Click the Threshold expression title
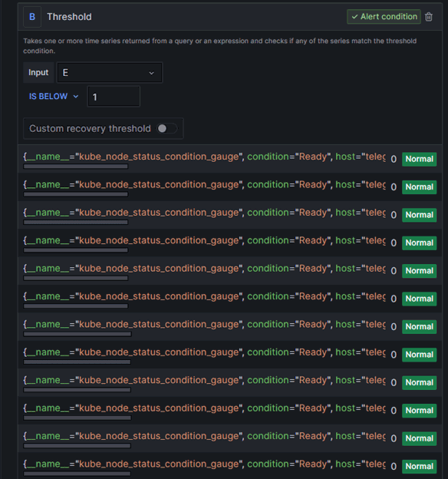The image size is (448, 479). point(69,17)
